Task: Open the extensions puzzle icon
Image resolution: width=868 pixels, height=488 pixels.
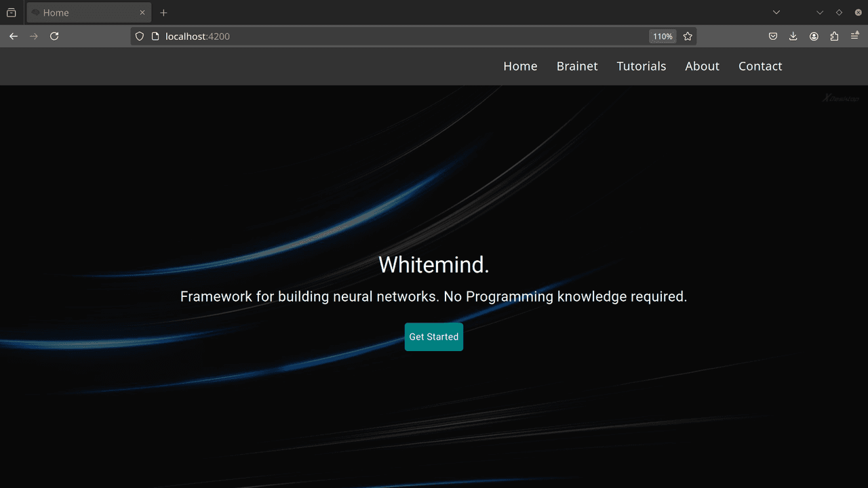Action: tap(834, 37)
